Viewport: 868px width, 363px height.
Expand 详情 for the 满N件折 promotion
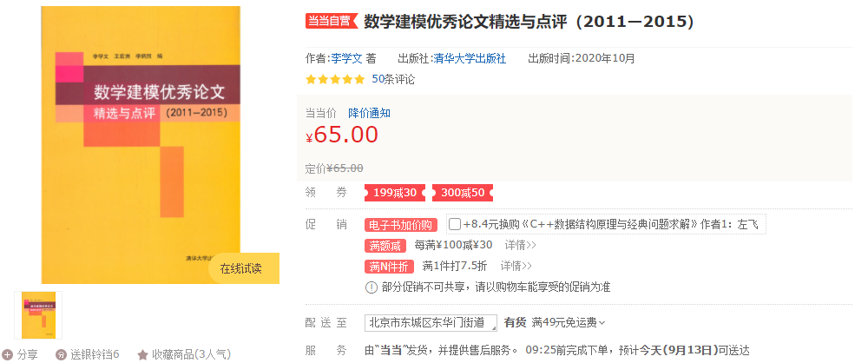pyautogui.click(x=516, y=266)
